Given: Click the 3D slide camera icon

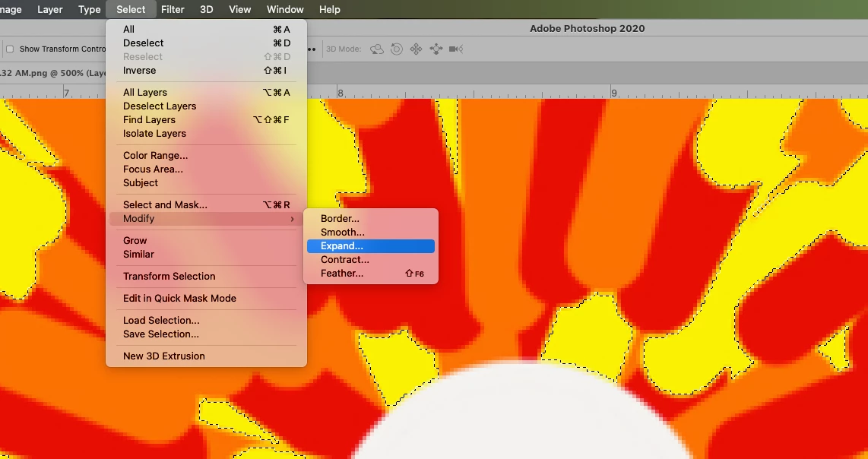Looking at the screenshot, I should point(436,49).
